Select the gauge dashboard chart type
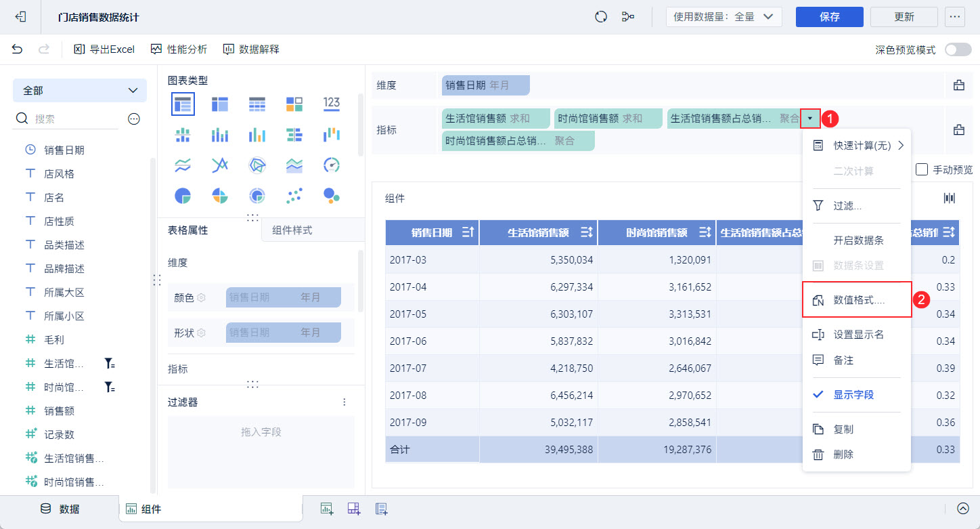 (x=332, y=165)
